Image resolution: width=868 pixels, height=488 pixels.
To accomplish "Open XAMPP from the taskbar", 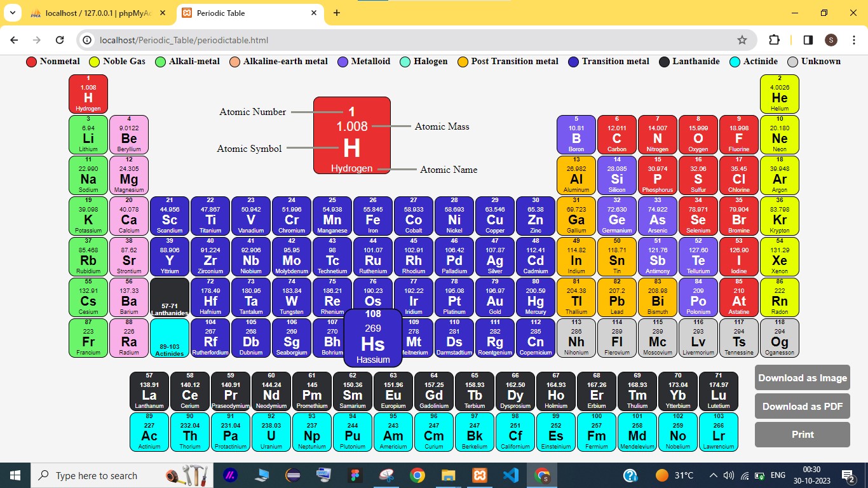I will click(480, 475).
